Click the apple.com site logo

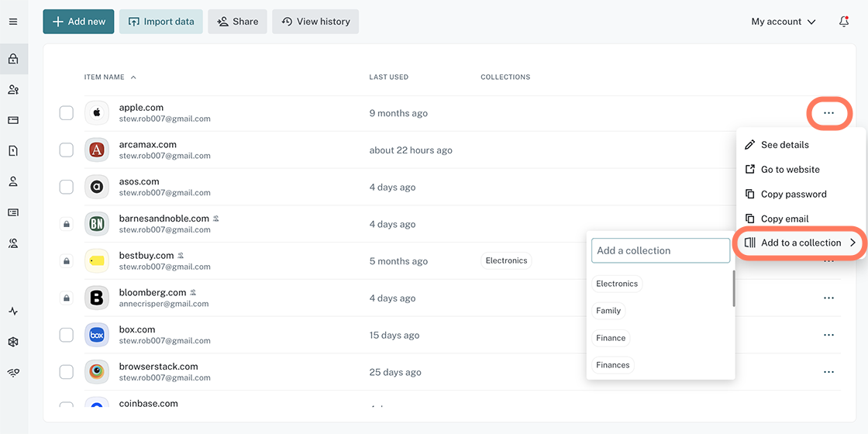tap(97, 113)
